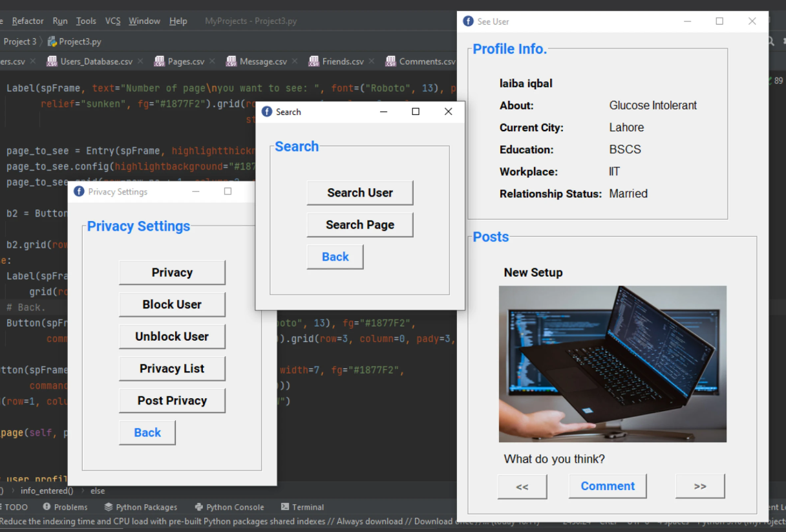Switch to the Pages.csv editor tab

click(x=186, y=61)
